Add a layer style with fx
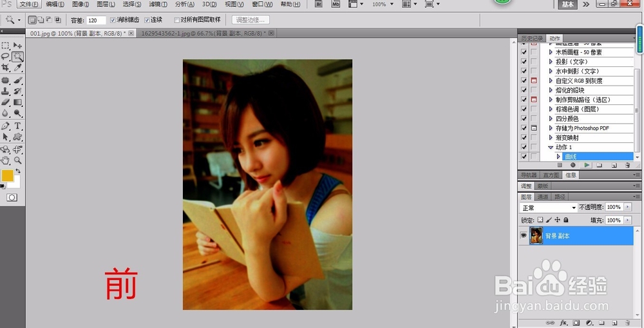The image size is (644, 328). [x=563, y=323]
